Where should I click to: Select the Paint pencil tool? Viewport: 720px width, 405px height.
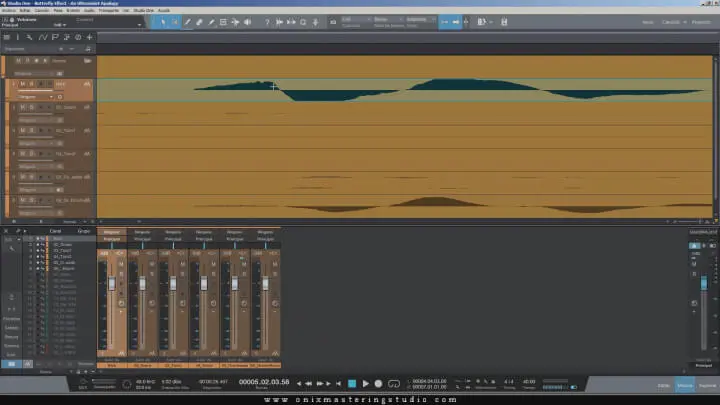point(211,22)
